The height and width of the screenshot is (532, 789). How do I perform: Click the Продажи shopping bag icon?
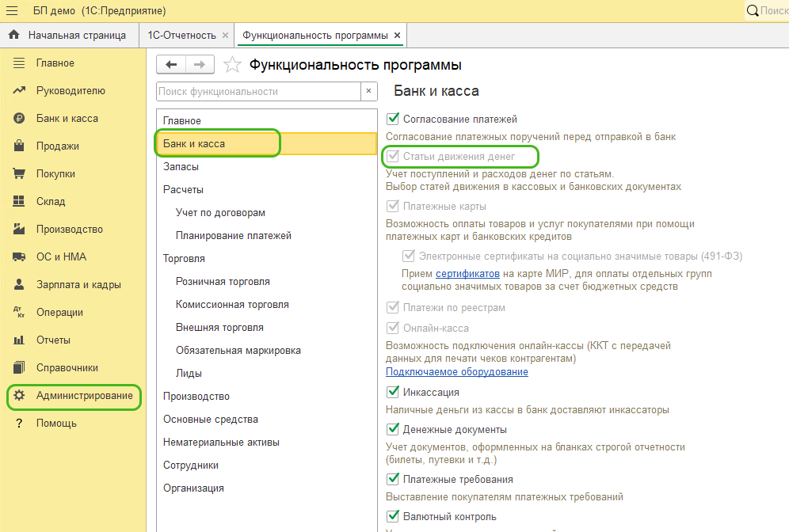coord(20,146)
